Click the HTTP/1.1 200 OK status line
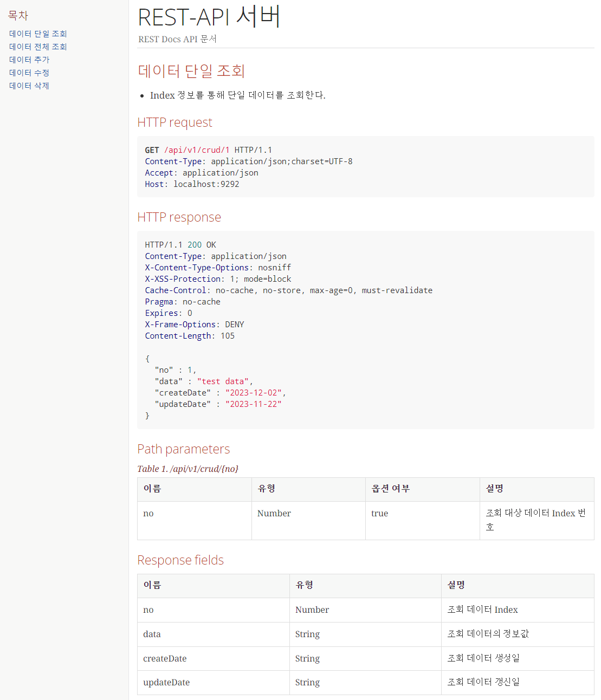This screenshot has height=700, width=601. (180, 245)
